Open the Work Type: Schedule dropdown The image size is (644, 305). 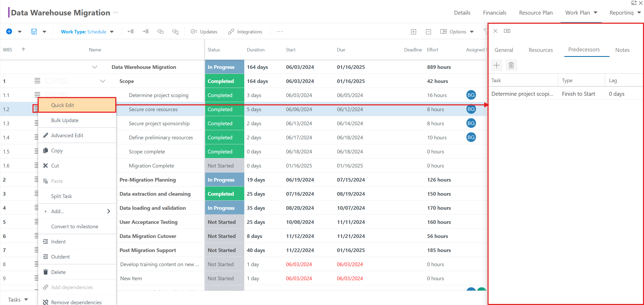87,32
